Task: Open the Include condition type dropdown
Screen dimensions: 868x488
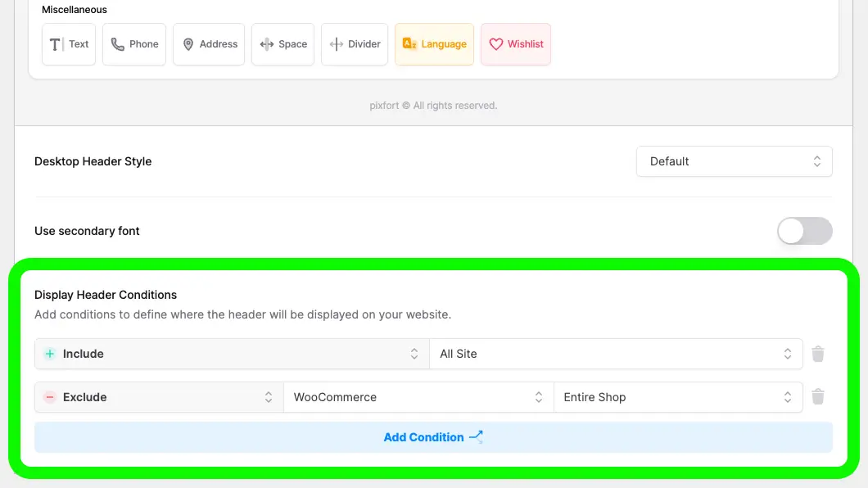Action: click(x=232, y=354)
